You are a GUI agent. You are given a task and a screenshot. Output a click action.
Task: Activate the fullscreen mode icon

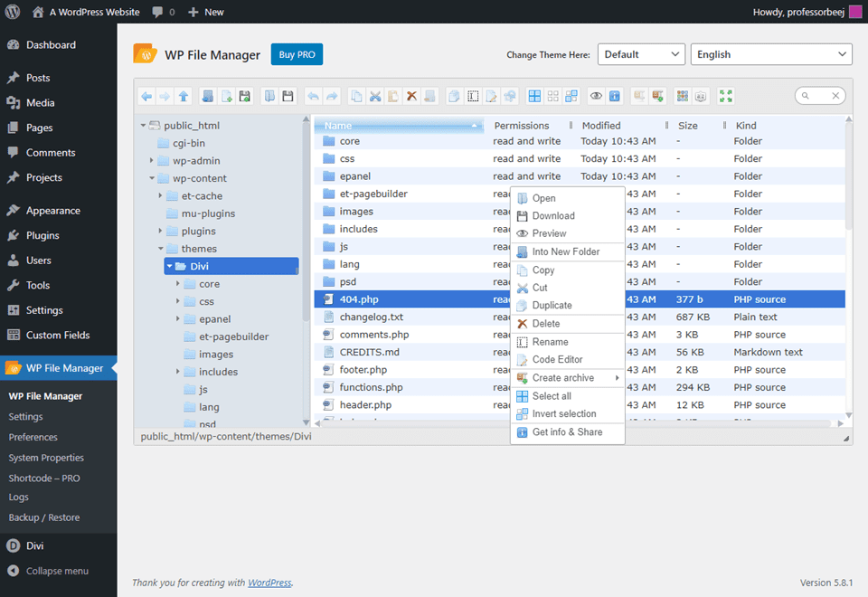[x=725, y=95]
